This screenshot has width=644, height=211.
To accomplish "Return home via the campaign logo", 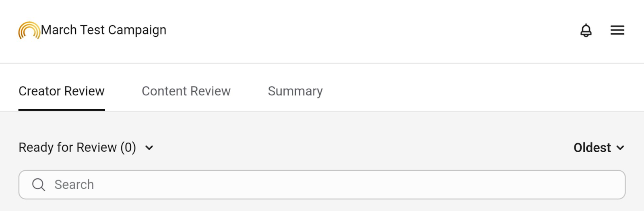I will pyautogui.click(x=29, y=30).
